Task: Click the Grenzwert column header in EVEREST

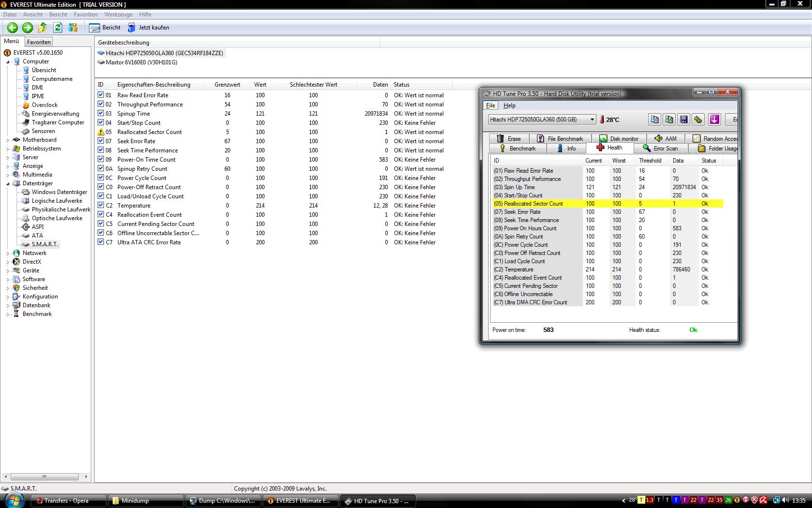Action: 227,85
